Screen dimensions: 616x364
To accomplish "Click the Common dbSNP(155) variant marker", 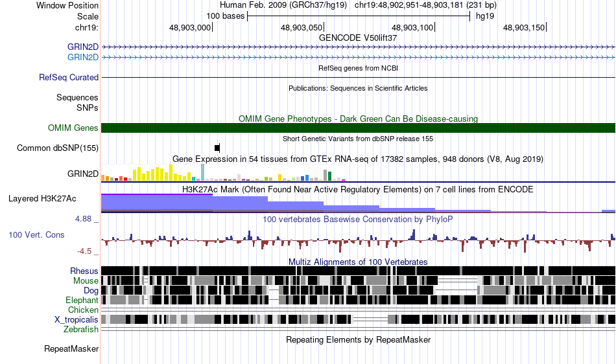I will (x=217, y=148).
